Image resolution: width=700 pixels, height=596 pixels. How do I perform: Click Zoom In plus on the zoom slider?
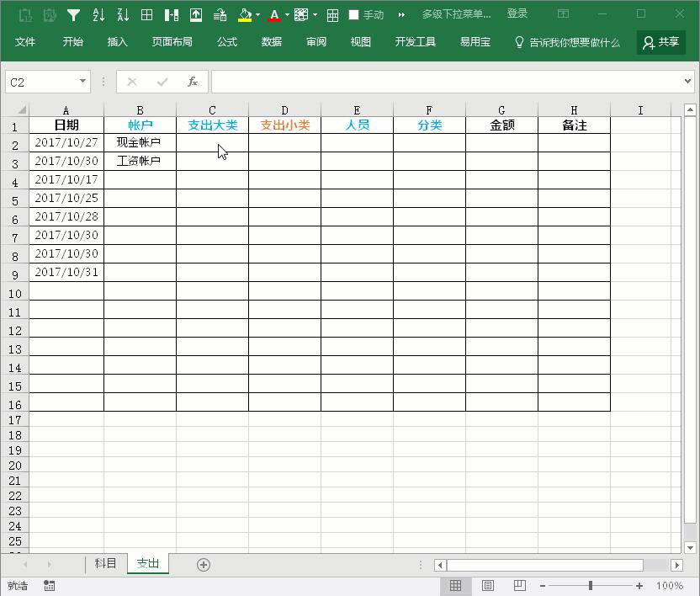(x=639, y=584)
